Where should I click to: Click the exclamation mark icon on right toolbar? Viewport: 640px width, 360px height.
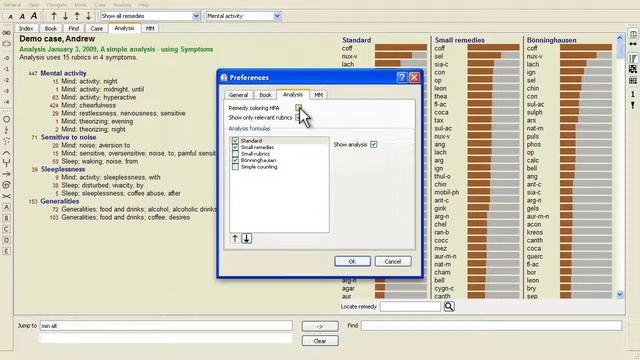point(633,106)
